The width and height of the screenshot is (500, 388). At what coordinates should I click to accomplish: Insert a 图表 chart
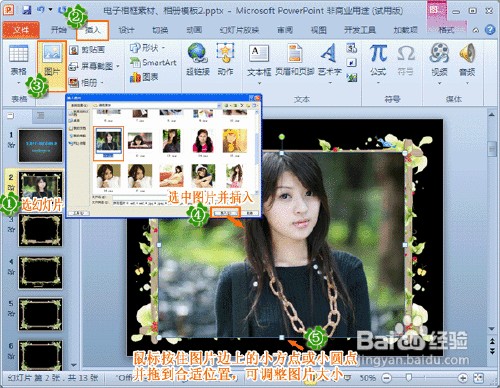pos(144,77)
